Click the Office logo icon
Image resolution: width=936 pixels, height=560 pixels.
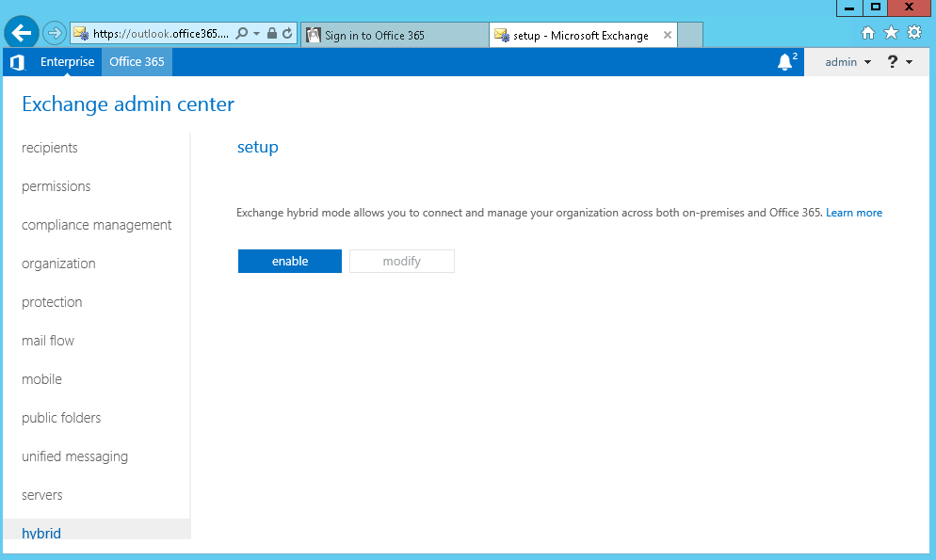click(x=18, y=62)
